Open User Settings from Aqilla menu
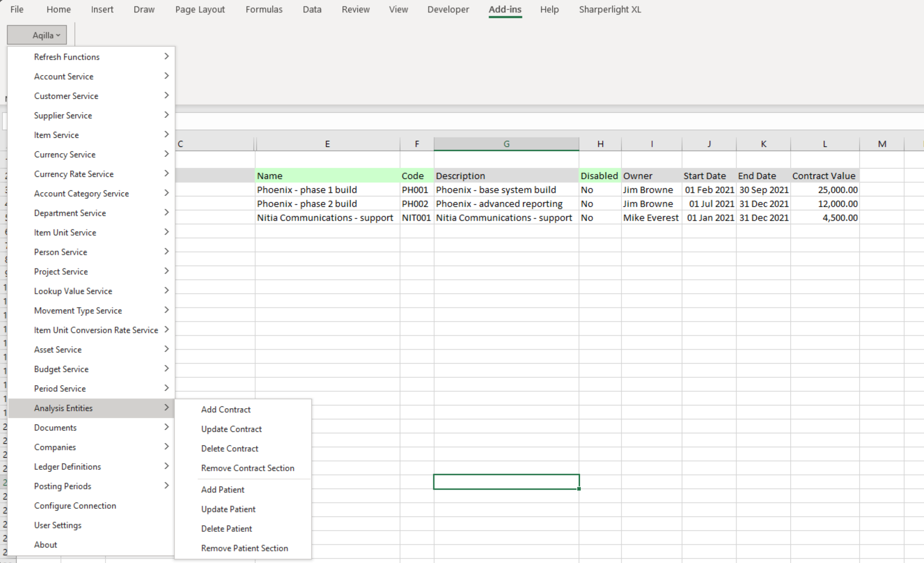Viewport: 924px width, 563px height. [58, 525]
